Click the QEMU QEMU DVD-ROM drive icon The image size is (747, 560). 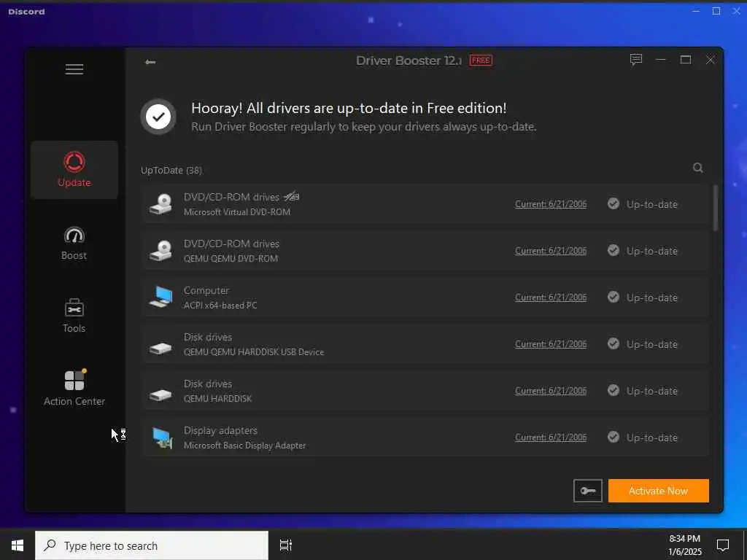[160, 251]
